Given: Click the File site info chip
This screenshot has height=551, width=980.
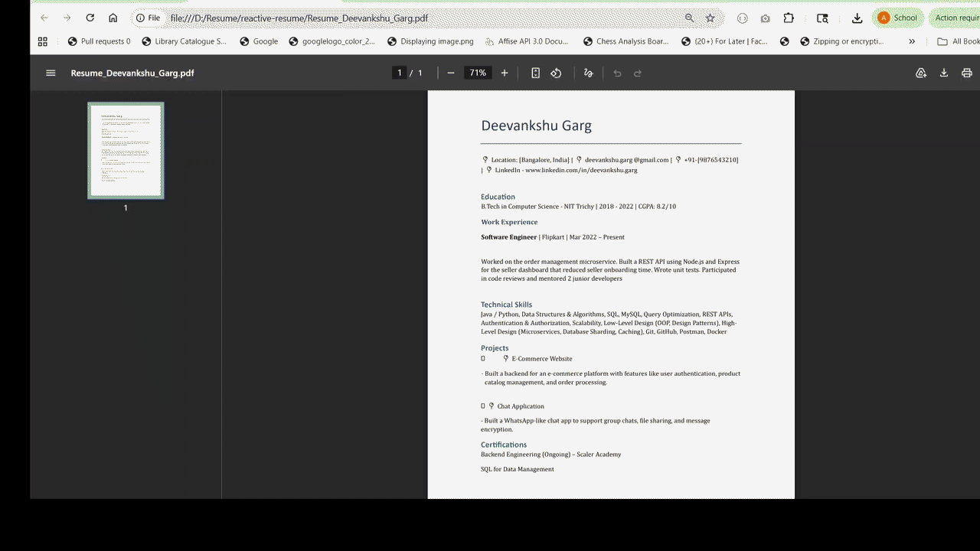Looking at the screenshot, I should coord(149,18).
